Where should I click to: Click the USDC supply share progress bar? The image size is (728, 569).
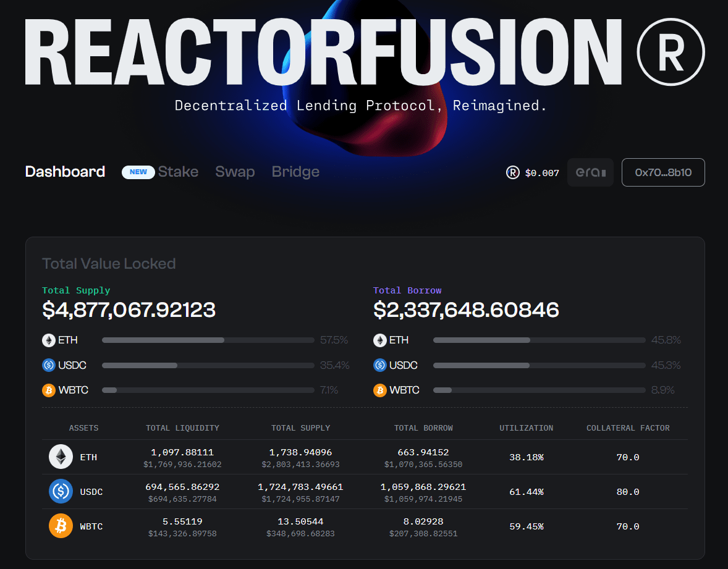click(208, 365)
